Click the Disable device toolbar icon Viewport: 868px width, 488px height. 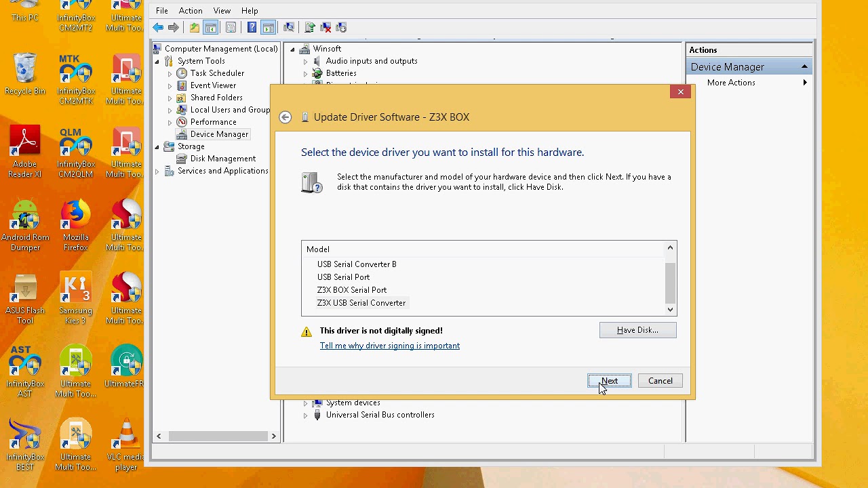[341, 27]
